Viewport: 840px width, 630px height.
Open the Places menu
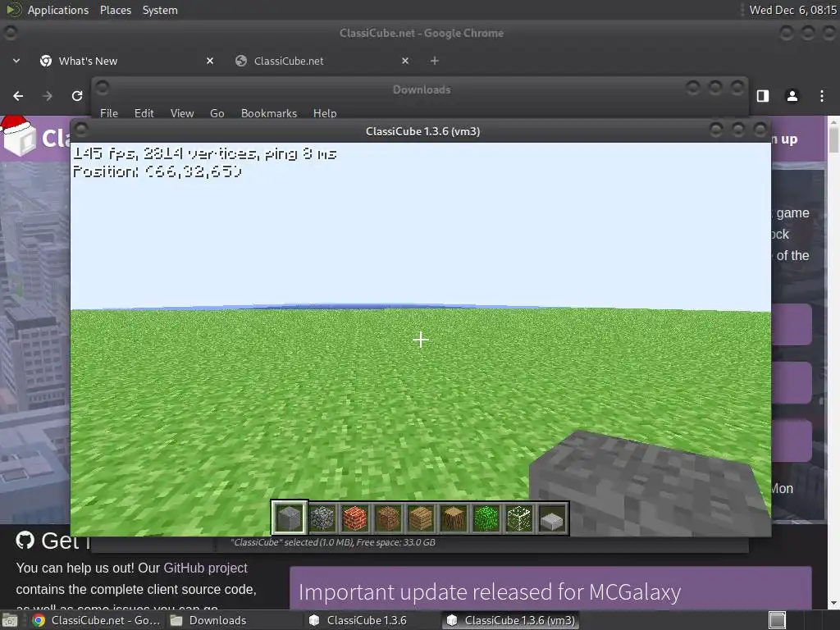(x=116, y=10)
